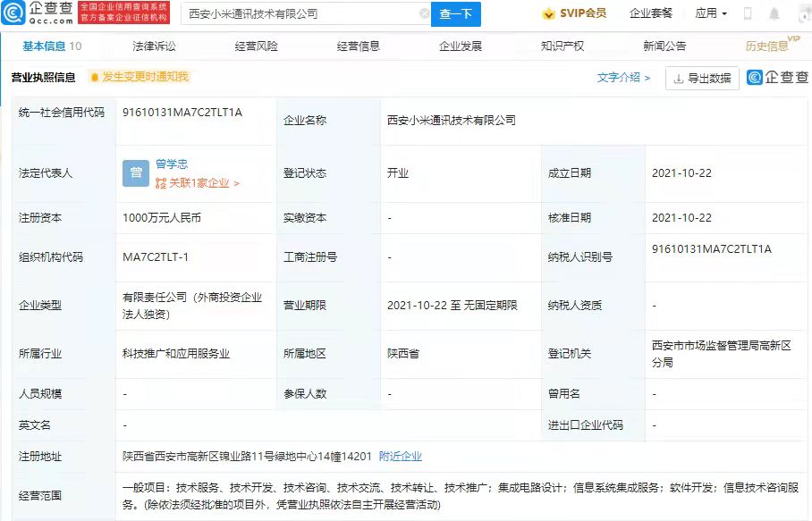The height and width of the screenshot is (521, 812).
Task: Click the SVIP crown icon
Action: pos(548,14)
